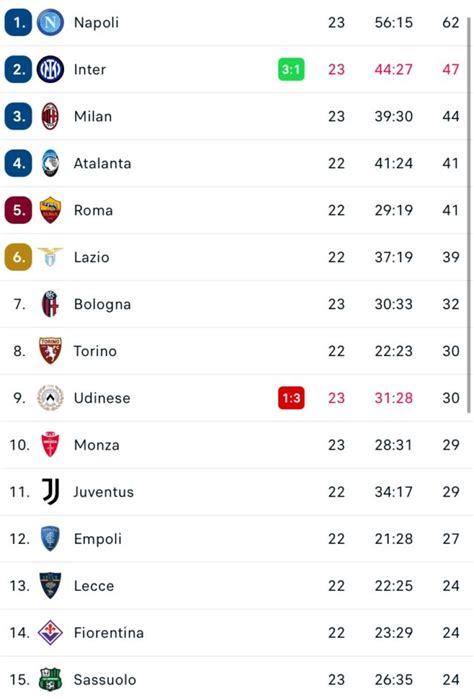This screenshot has height=699, width=474.
Task: Select Atalanta team badge
Action: click(x=50, y=163)
